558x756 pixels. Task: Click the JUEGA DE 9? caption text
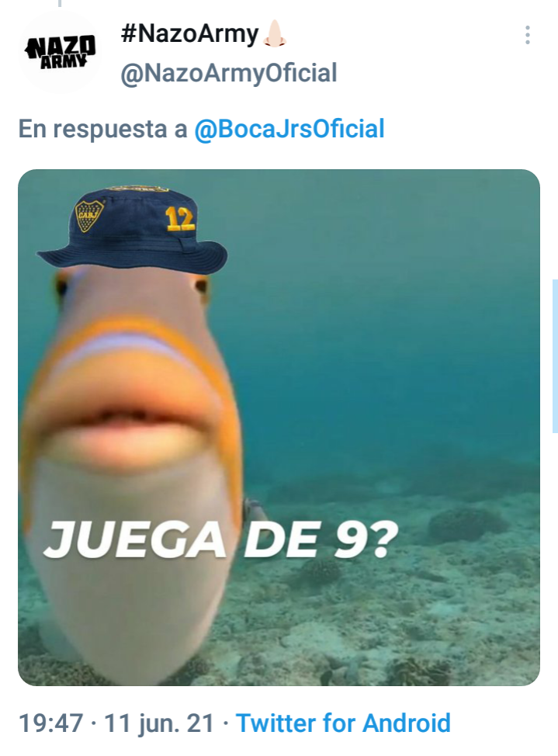[x=221, y=539]
